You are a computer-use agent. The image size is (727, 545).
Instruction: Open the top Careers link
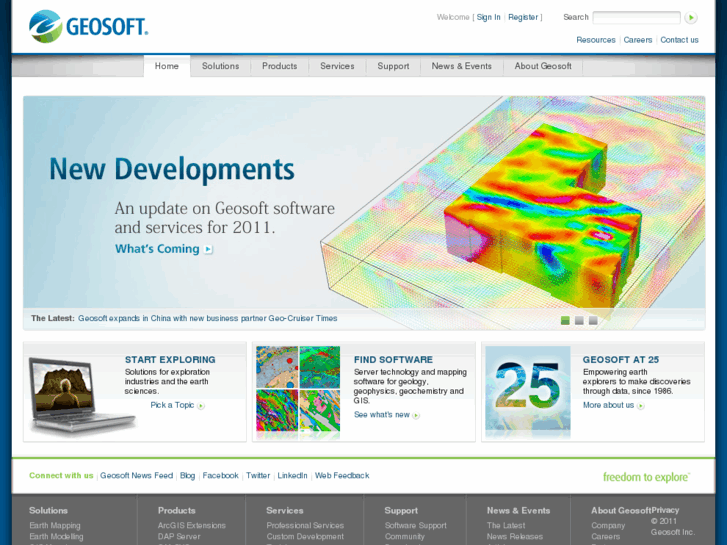coord(638,40)
